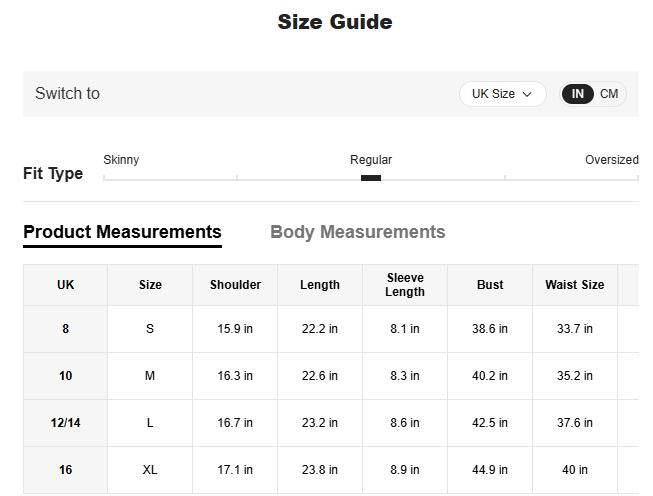This screenshot has width=653, height=496.
Task: Select the UK 8 row header
Action: tap(66, 329)
